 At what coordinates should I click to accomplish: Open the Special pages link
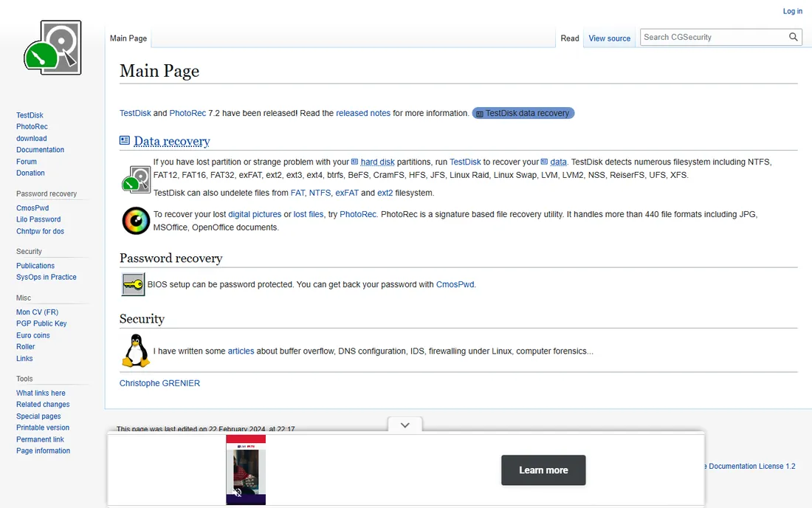coord(38,416)
